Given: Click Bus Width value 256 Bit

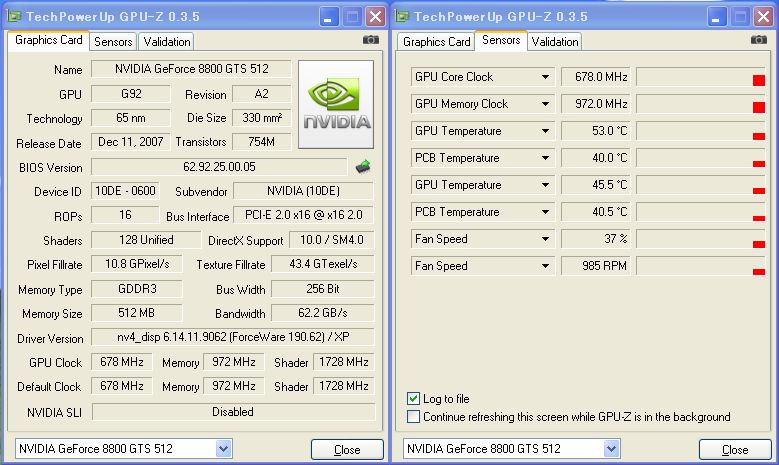Looking at the screenshot, I should [x=323, y=289].
